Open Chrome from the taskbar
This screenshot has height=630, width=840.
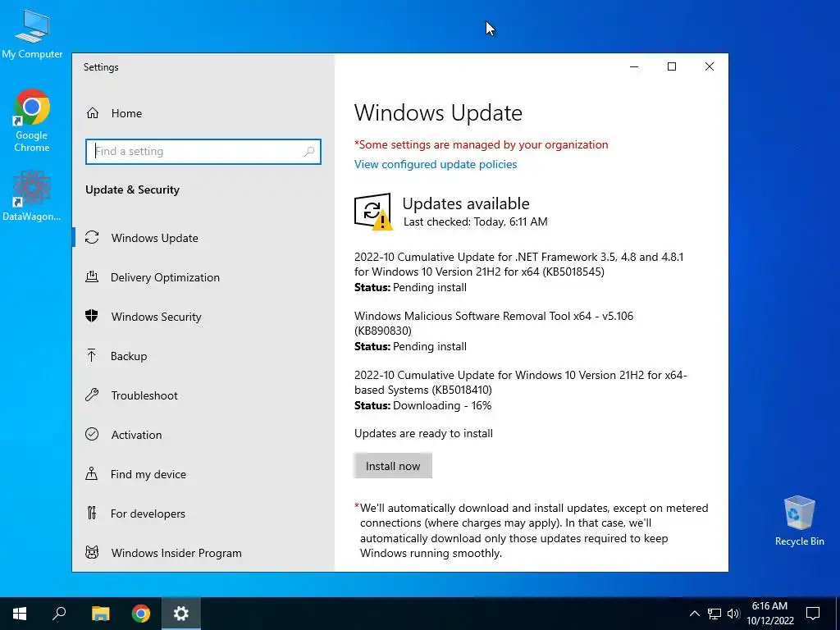click(141, 614)
